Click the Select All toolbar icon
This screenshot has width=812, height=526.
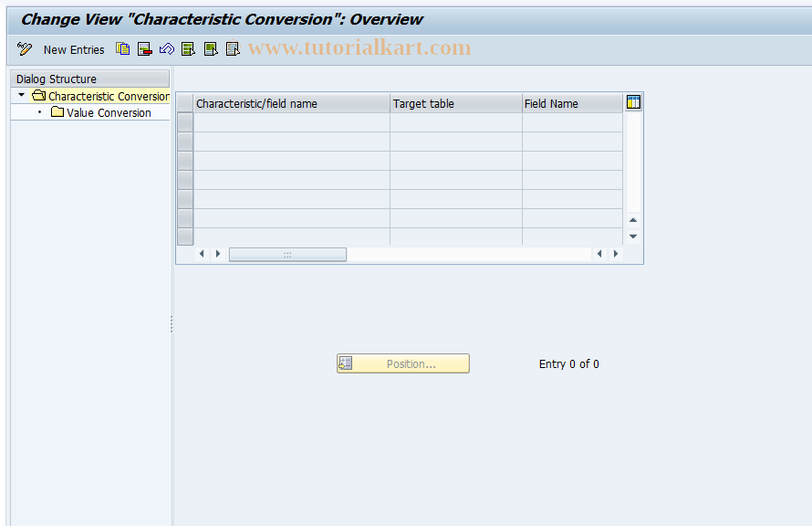pos(188,49)
